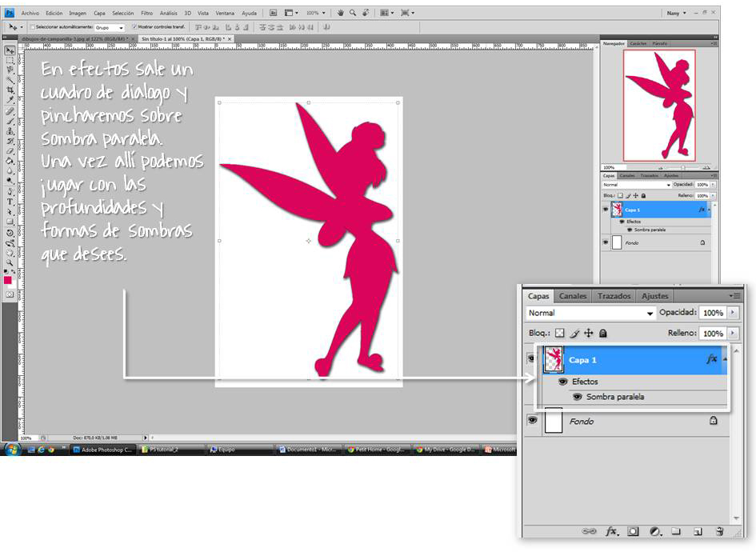Select the Brush tool
Screen dimensions: 756x552
tap(10, 121)
